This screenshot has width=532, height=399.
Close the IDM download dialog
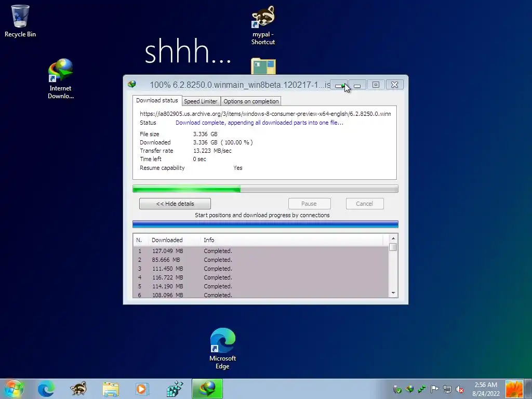(x=394, y=85)
